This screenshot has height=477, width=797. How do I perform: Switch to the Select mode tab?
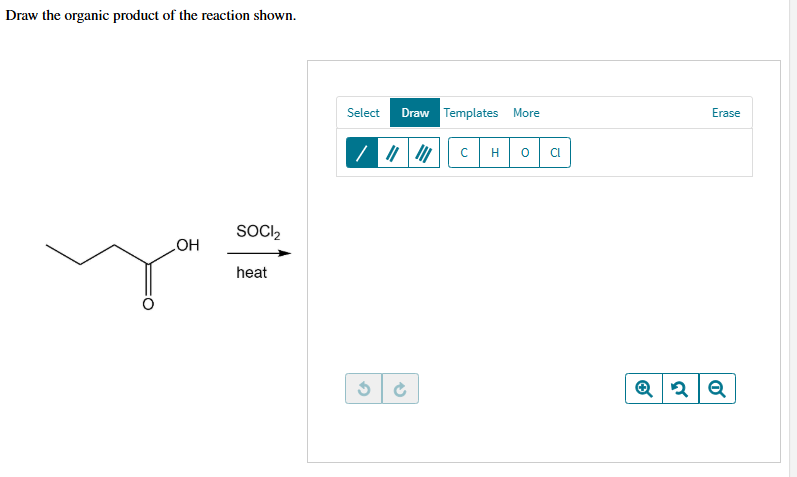click(363, 113)
